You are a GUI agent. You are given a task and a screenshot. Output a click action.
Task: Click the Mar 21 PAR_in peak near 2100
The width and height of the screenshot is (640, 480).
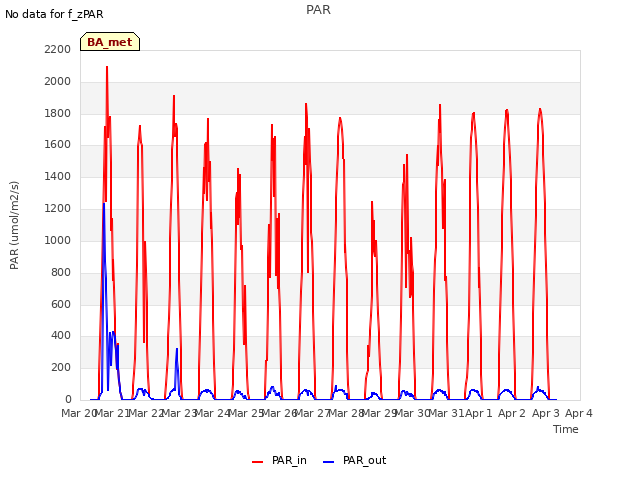[x=107, y=67]
